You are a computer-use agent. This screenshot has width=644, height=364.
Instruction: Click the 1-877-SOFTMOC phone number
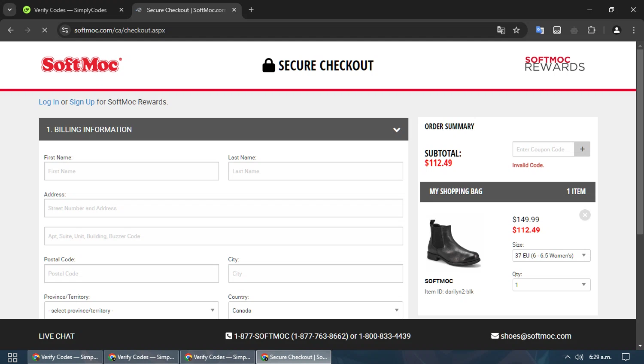point(291,336)
